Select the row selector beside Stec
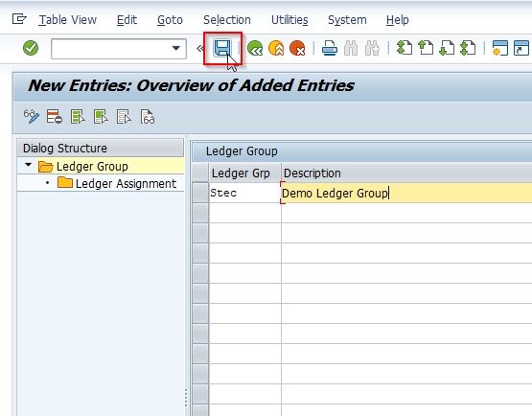This screenshot has width=532, height=416. (200, 193)
